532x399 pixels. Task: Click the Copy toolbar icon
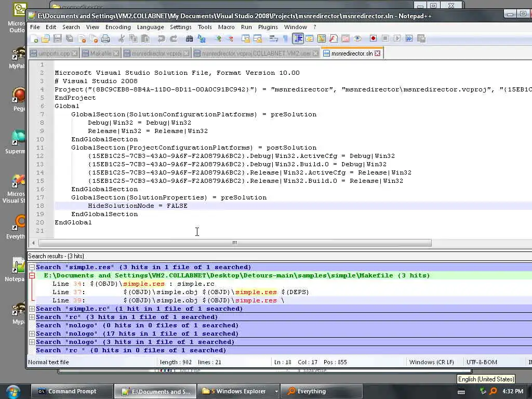(134, 38)
